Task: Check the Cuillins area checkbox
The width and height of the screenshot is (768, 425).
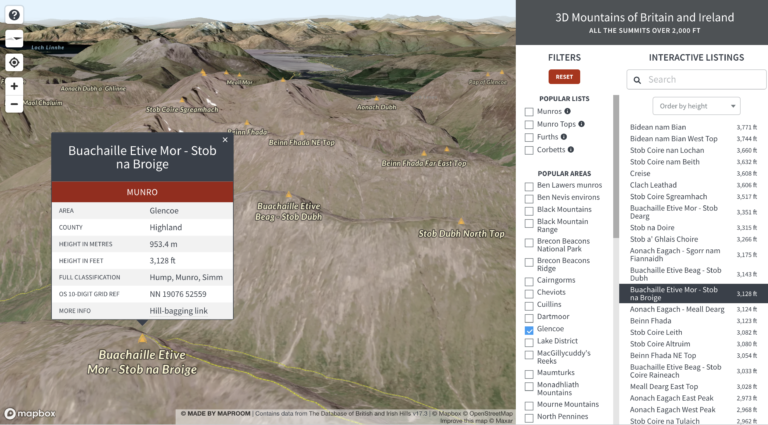Action: pyautogui.click(x=529, y=306)
